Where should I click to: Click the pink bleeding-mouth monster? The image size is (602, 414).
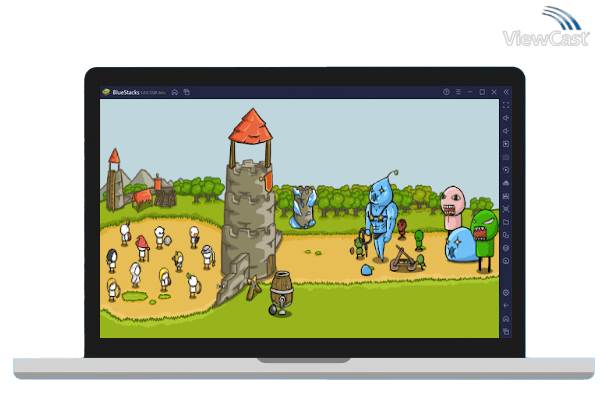pyautogui.click(x=453, y=209)
